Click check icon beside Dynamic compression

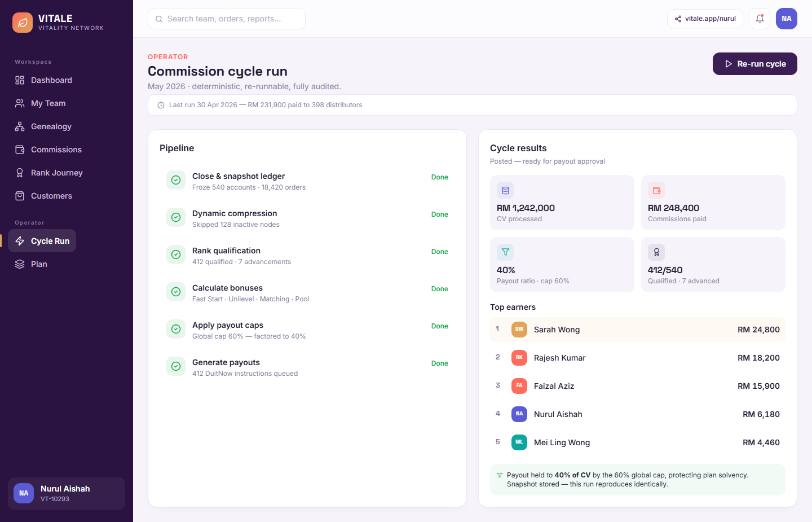point(176,217)
